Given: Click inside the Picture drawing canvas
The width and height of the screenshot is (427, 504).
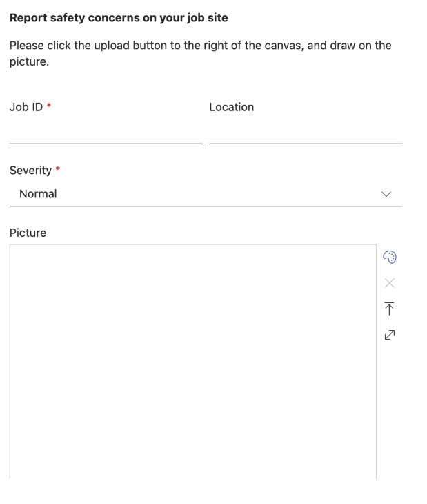Looking at the screenshot, I should pos(192,360).
